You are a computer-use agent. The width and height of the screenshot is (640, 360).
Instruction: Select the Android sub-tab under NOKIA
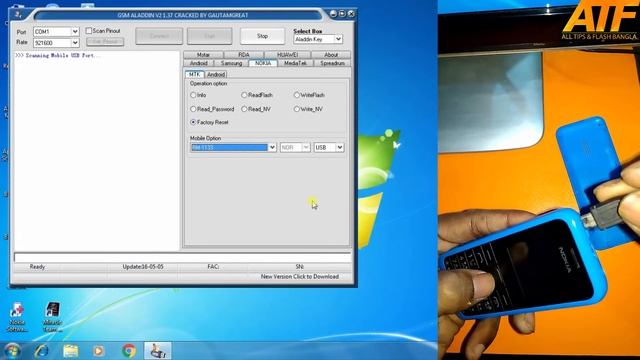[216, 75]
